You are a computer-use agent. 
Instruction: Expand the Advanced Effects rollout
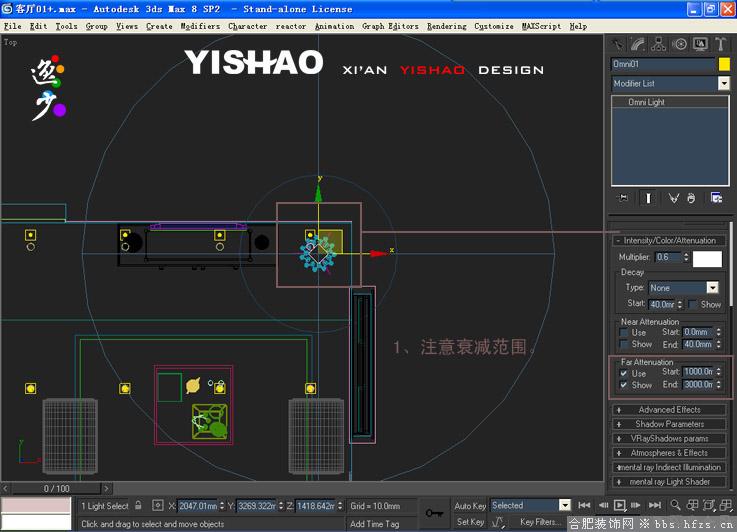click(x=669, y=410)
